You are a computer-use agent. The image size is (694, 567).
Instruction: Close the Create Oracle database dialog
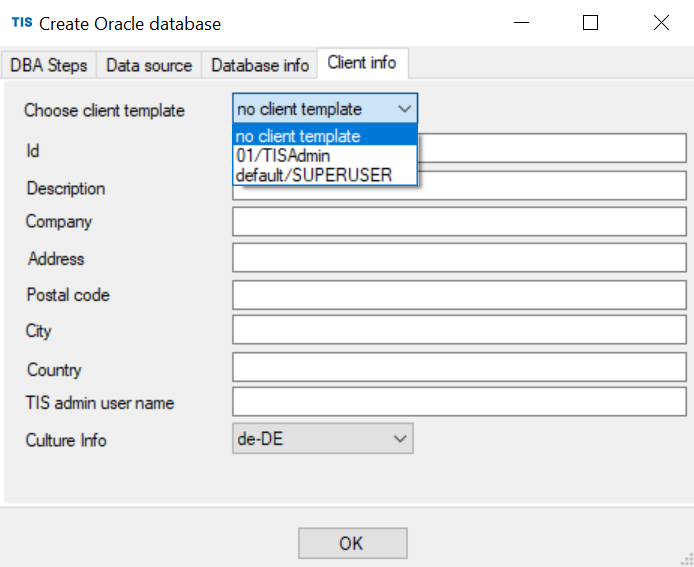coord(661,23)
